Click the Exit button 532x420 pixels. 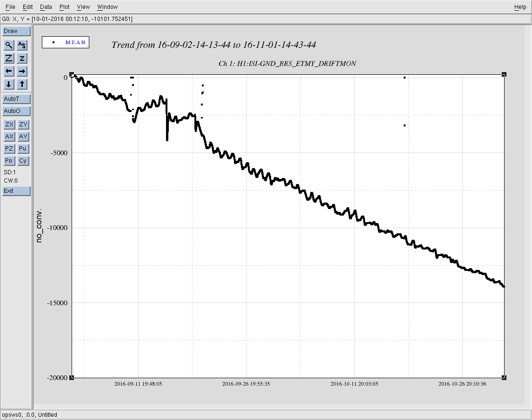click(16, 191)
